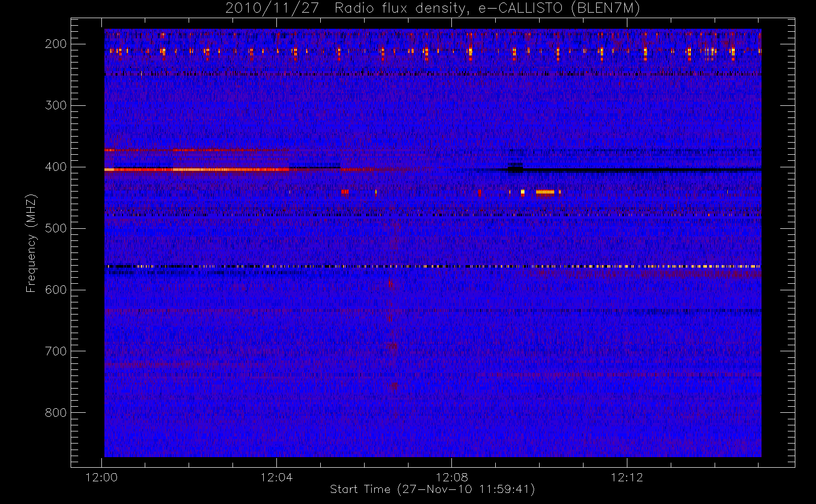Click the 400 frequency tick label
816x504 pixels.
point(56,167)
